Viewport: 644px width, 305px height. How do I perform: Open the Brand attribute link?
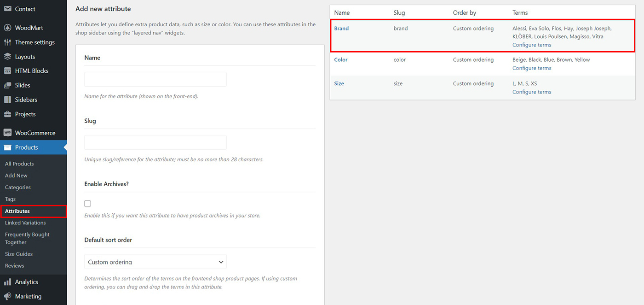pyautogui.click(x=341, y=29)
